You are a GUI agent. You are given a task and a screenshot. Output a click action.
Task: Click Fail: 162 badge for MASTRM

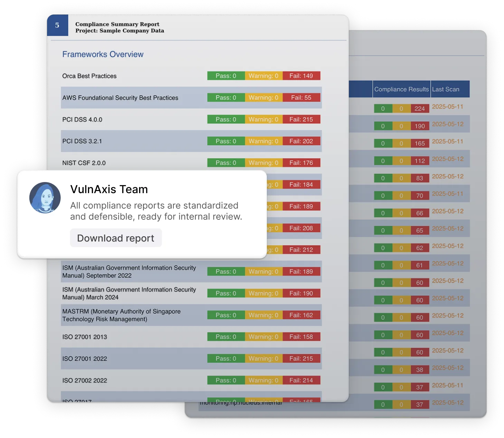301,315
